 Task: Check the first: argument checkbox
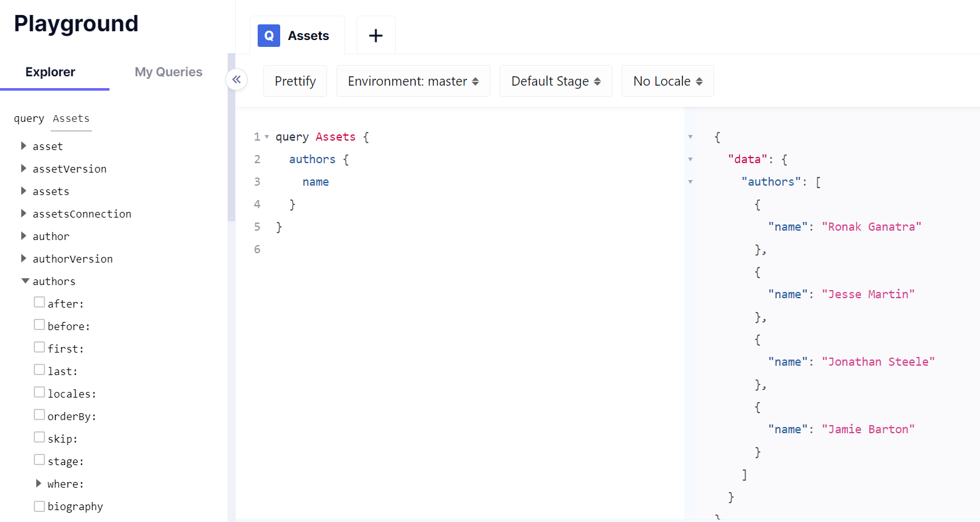tap(39, 348)
